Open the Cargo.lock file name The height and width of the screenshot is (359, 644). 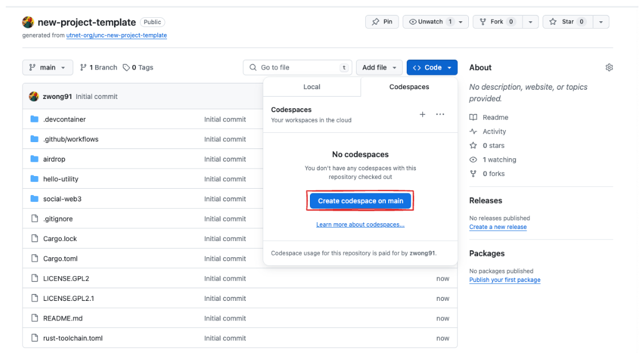60,239
